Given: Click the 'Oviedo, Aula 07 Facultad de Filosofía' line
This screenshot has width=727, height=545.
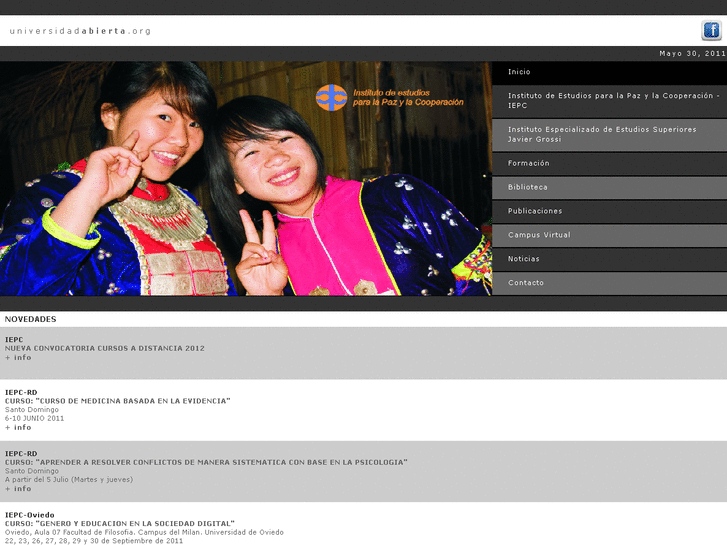Looking at the screenshot, I should tap(144, 532).
